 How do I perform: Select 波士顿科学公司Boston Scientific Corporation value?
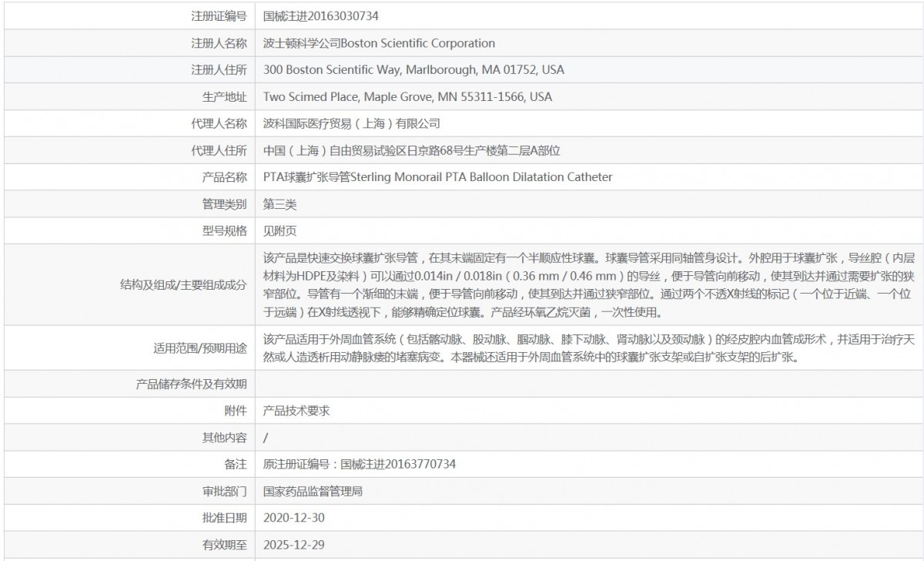click(379, 42)
